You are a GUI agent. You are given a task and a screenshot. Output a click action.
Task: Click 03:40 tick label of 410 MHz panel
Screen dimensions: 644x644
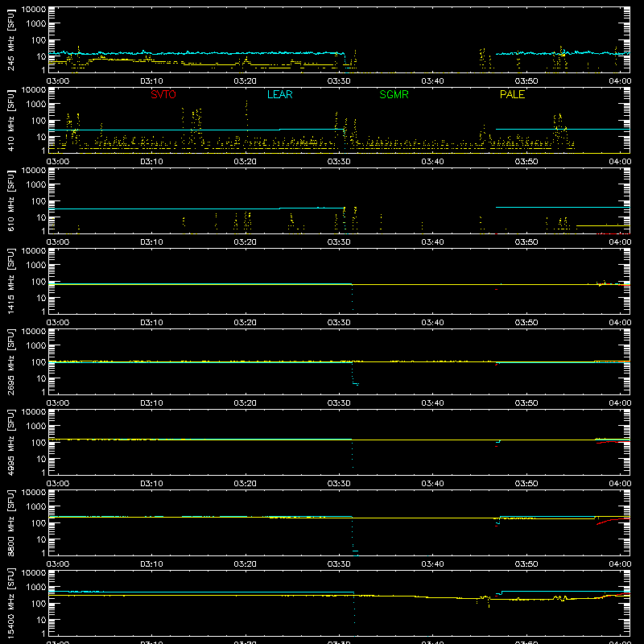click(x=432, y=162)
